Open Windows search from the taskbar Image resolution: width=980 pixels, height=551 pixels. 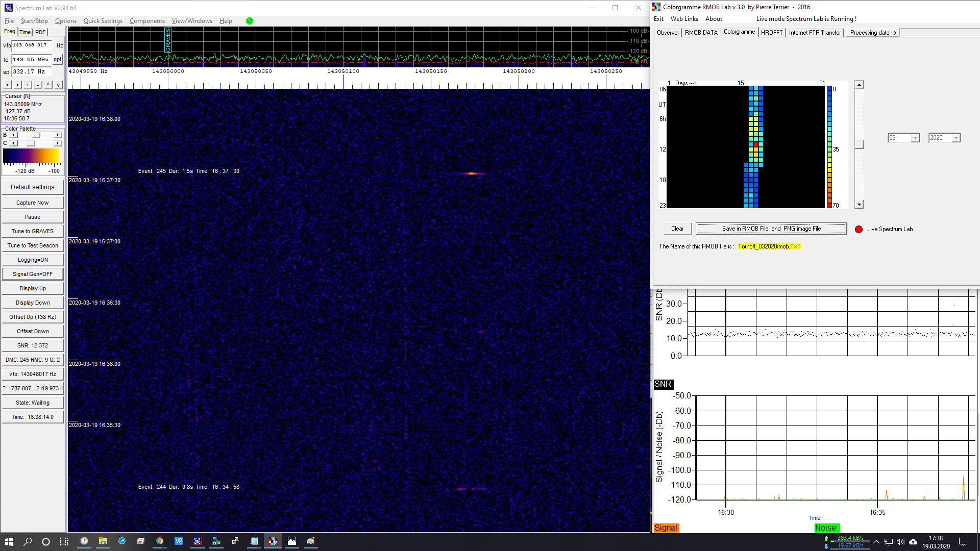click(28, 541)
